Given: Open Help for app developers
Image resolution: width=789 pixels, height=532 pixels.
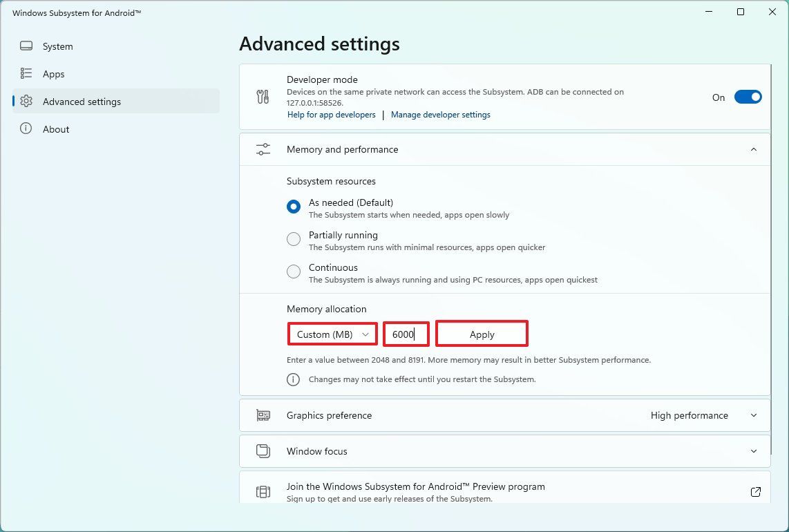Looking at the screenshot, I should pyautogui.click(x=331, y=115).
